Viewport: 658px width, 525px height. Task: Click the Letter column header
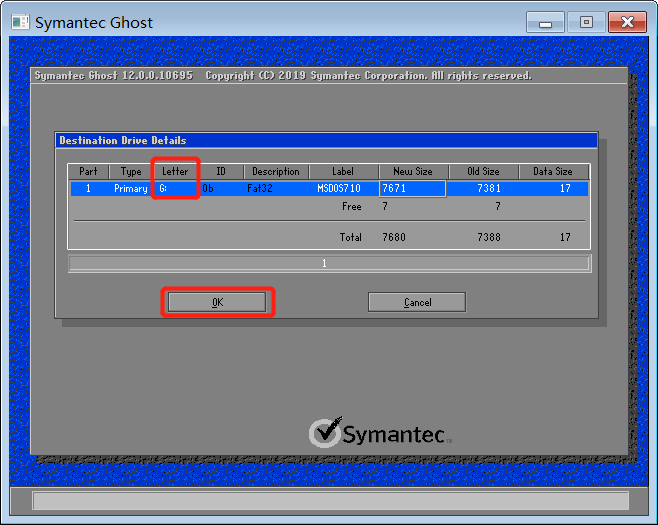(175, 172)
